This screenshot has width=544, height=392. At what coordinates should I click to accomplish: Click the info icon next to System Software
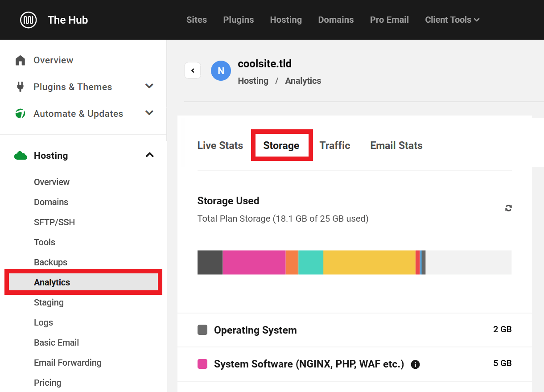click(415, 364)
